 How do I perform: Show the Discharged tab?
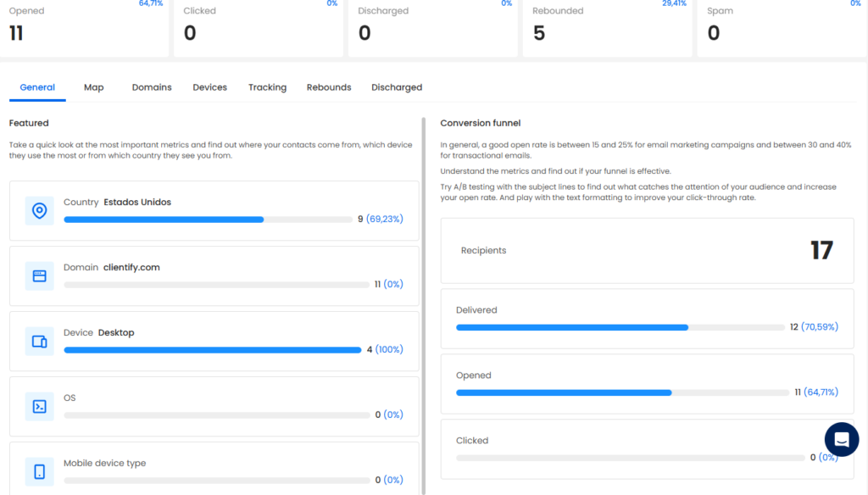click(397, 87)
